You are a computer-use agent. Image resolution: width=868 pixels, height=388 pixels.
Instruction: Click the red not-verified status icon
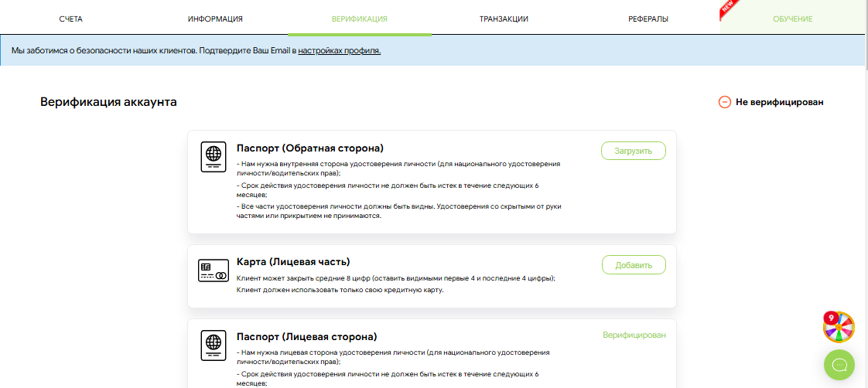click(725, 102)
